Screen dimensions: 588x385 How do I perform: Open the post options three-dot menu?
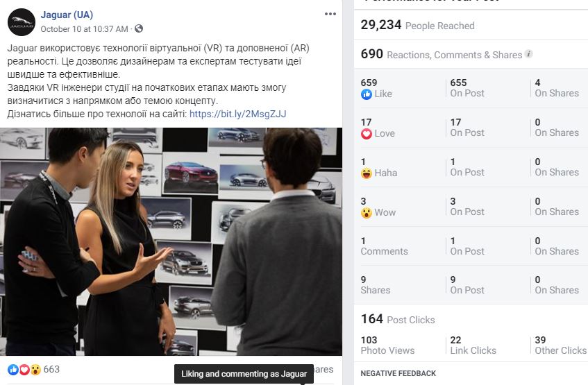click(x=330, y=14)
